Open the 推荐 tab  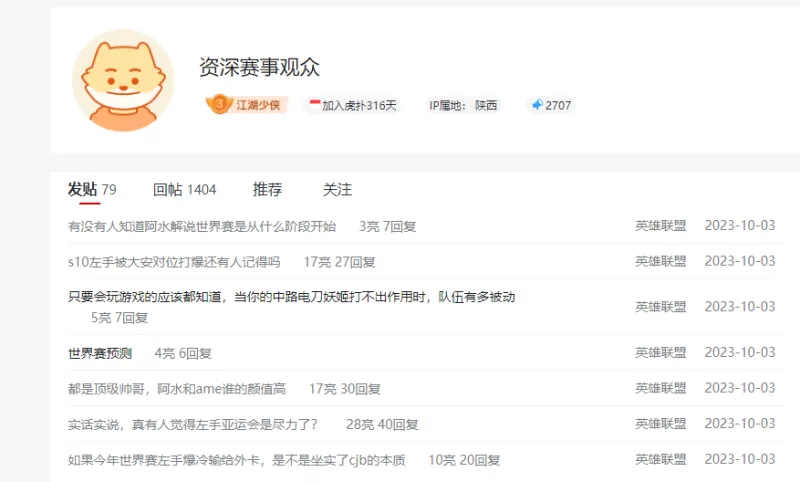[x=267, y=190]
